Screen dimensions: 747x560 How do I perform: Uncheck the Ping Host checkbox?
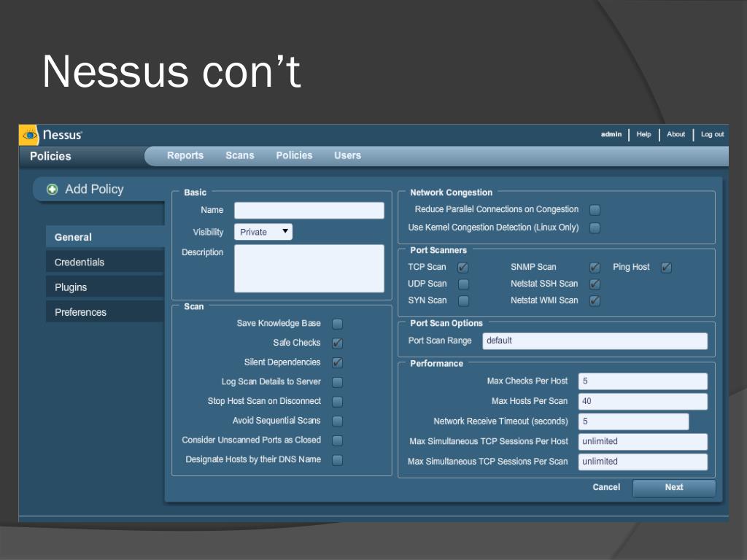pyautogui.click(x=667, y=268)
